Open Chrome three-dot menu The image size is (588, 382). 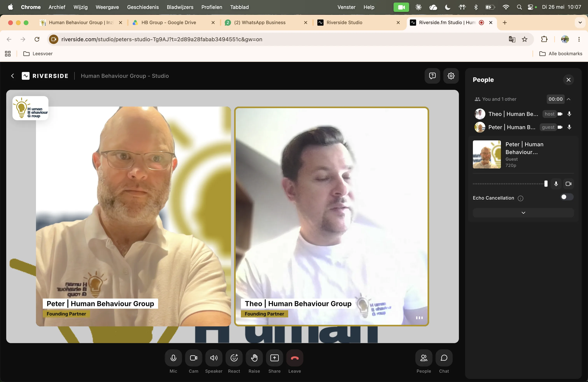point(579,39)
